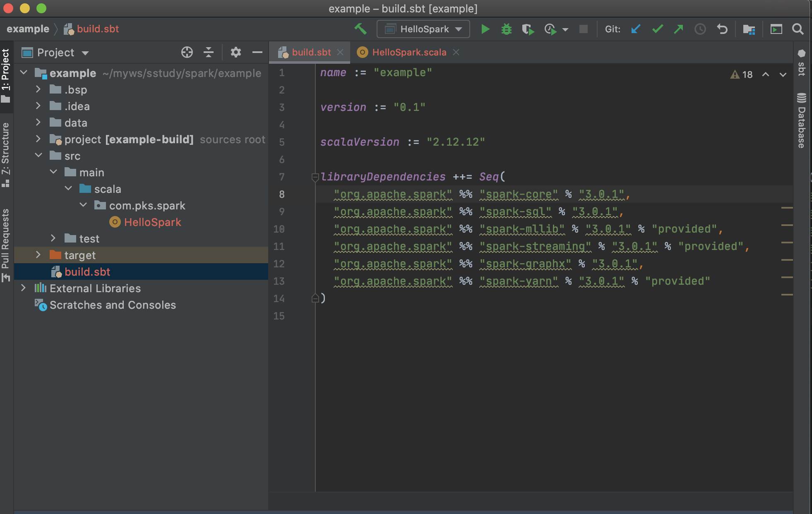
Task: Run HelloSpark with the green play button
Action: click(485, 29)
